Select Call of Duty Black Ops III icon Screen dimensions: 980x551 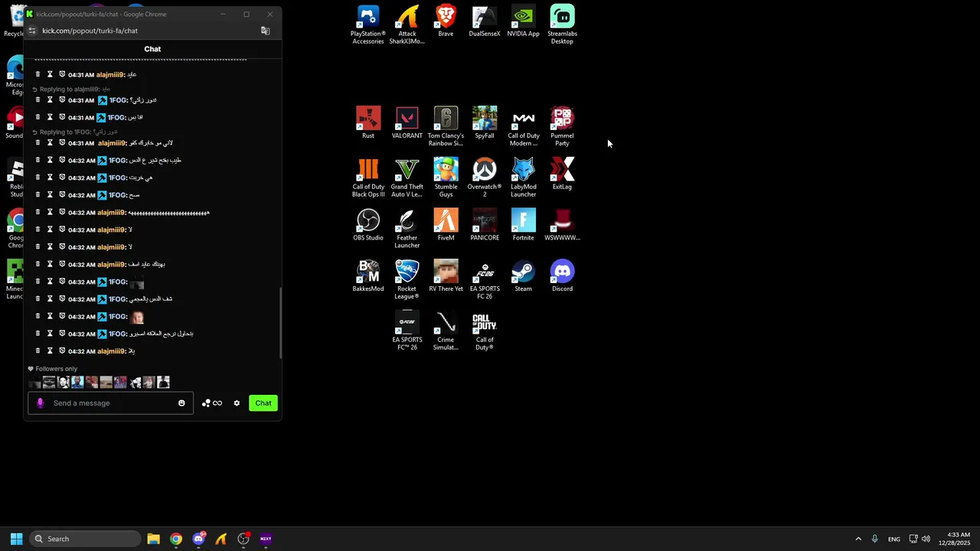[x=368, y=178]
